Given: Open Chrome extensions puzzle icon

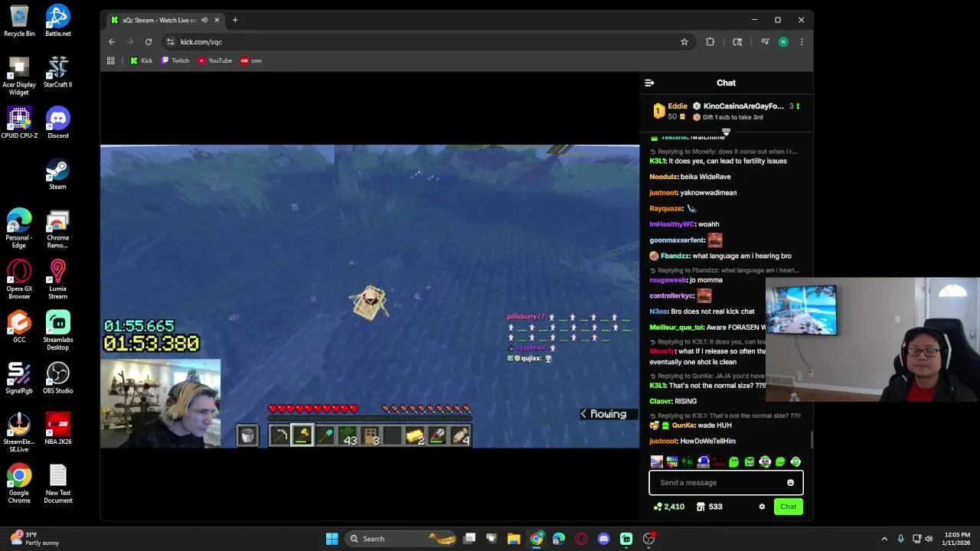Looking at the screenshot, I should [x=710, y=42].
